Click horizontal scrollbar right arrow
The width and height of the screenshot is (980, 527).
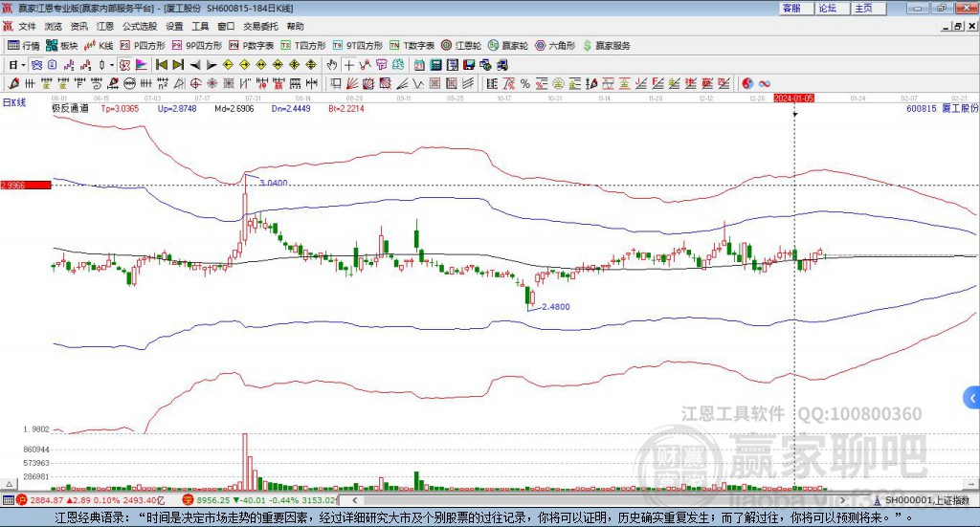click(842, 500)
